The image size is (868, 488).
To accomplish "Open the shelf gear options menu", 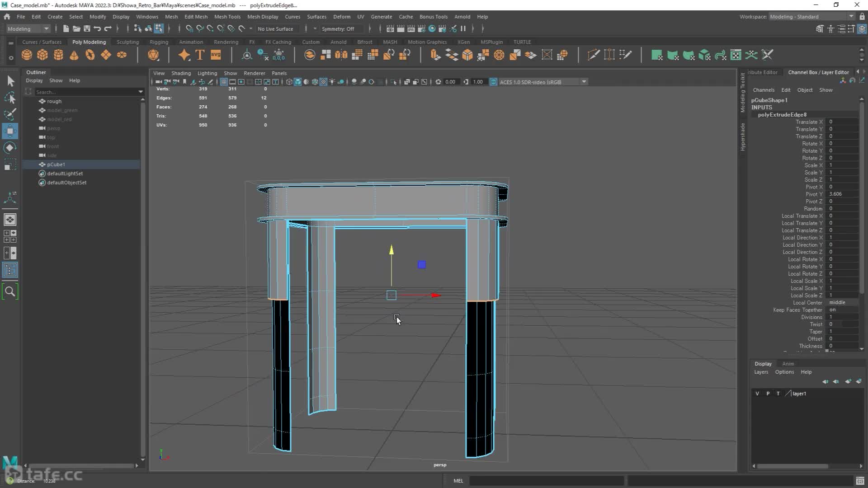I will [11, 58].
